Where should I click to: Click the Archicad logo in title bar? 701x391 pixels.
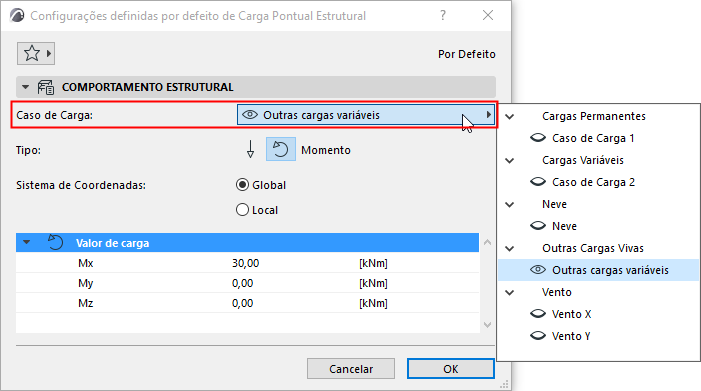(17, 16)
